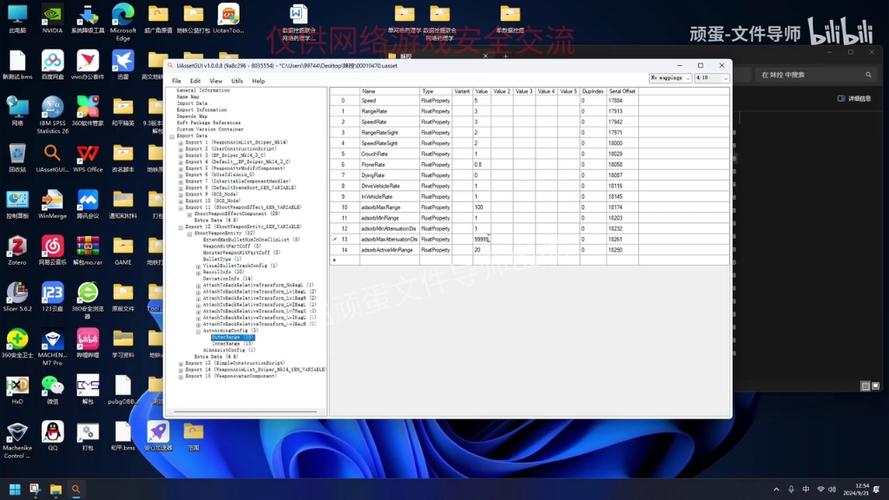Expand the Export 13 tree node
889x500 pixels.
tap(181, 363)
